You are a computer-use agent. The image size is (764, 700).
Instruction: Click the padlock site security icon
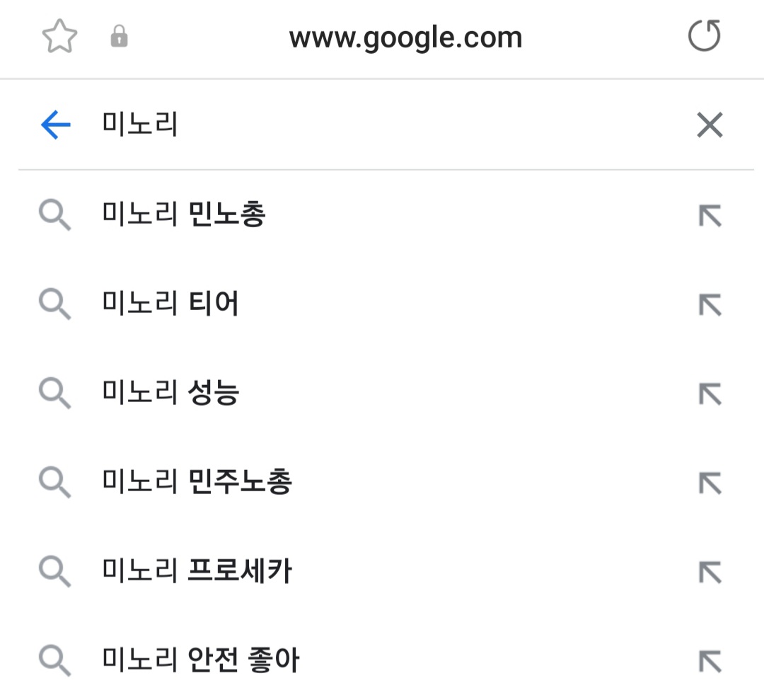(x=120, y=37)
